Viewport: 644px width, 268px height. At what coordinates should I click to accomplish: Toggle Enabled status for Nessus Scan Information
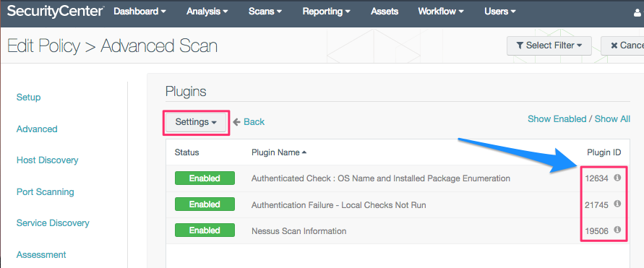[x=205, y=230]
